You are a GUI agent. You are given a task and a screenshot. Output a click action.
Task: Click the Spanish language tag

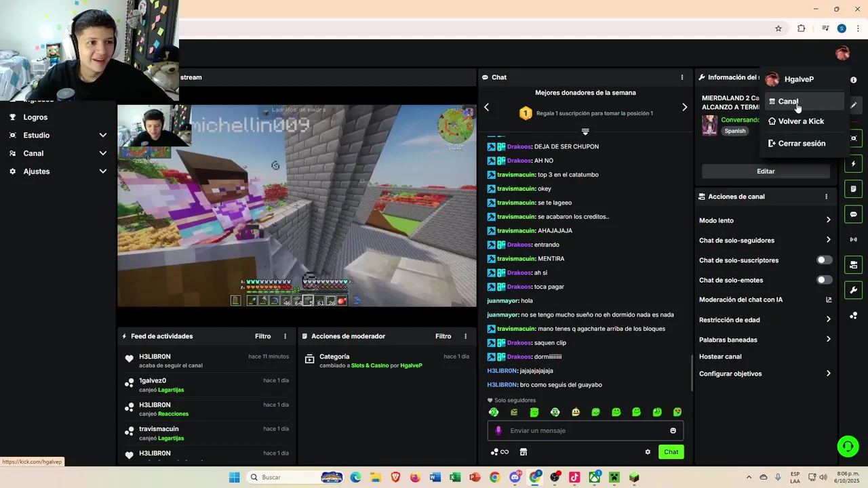coord(735,131)
